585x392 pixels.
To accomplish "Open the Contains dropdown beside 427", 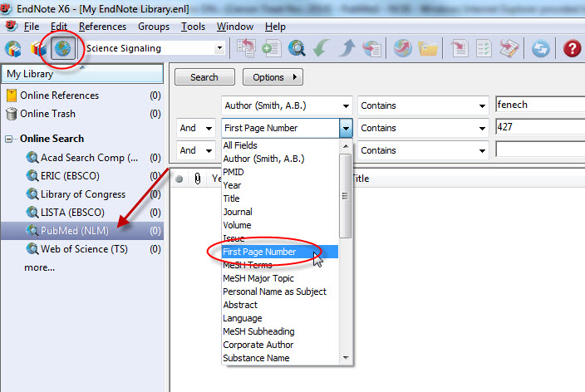I will click(x=423, y=128).
